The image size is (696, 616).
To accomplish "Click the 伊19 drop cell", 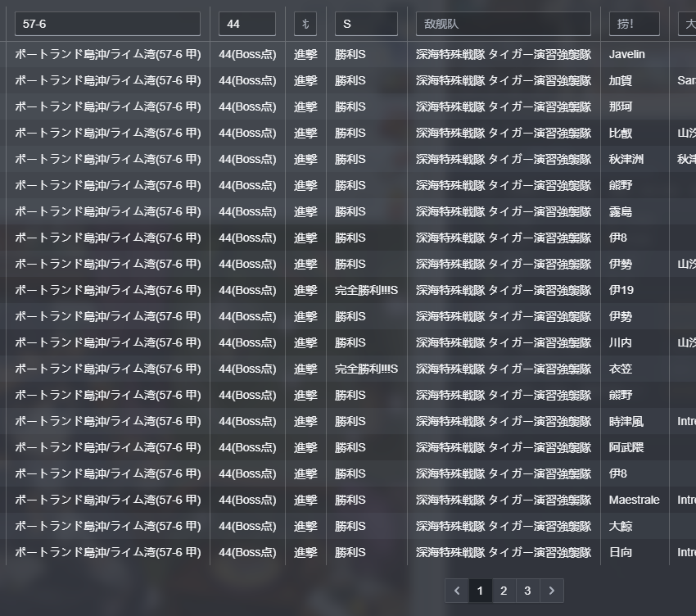I will [x=621, y=291].
